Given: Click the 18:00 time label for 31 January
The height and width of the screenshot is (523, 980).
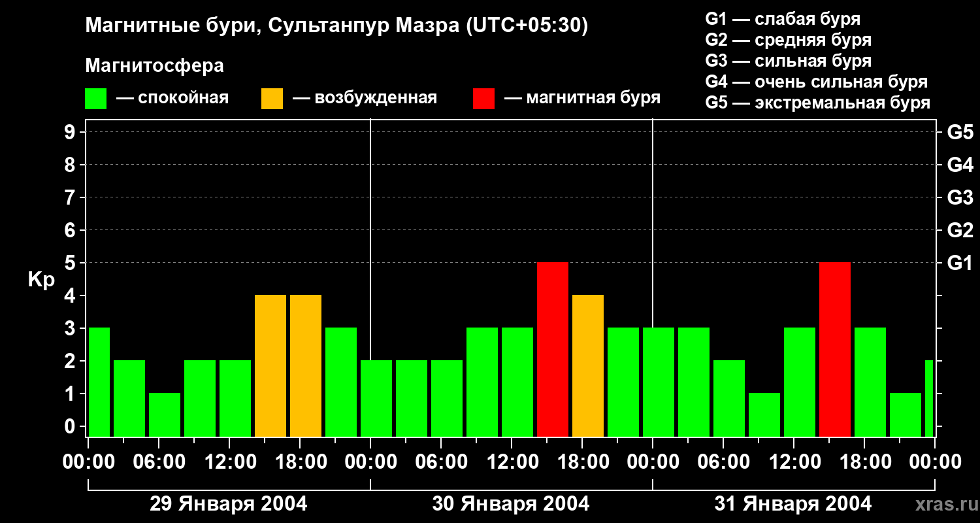Looking at the screenshot, I should (864, 462).
